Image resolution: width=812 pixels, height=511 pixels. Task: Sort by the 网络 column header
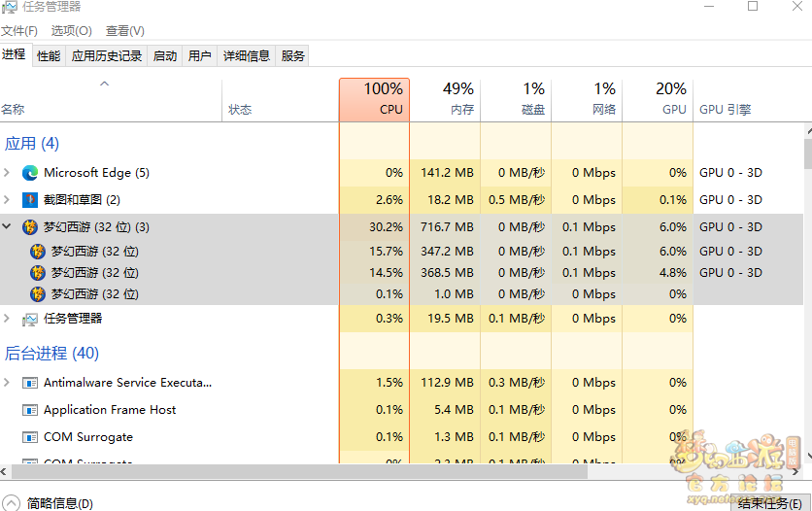587,100
